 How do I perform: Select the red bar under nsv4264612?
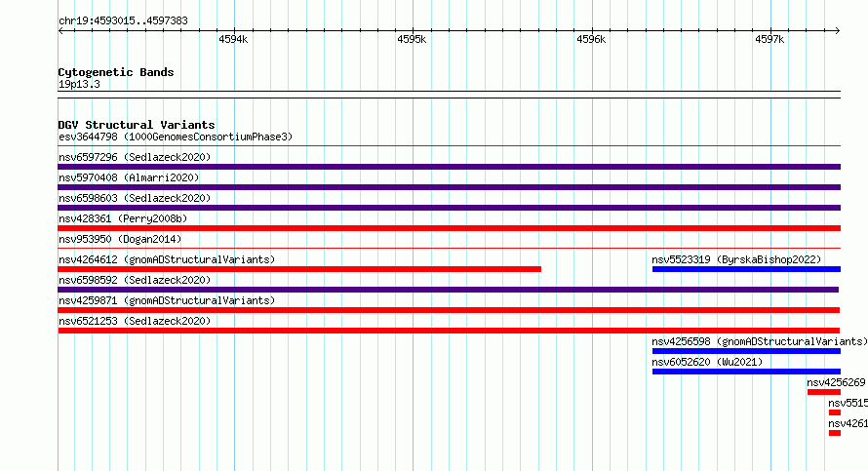click(x=299, y=269)
